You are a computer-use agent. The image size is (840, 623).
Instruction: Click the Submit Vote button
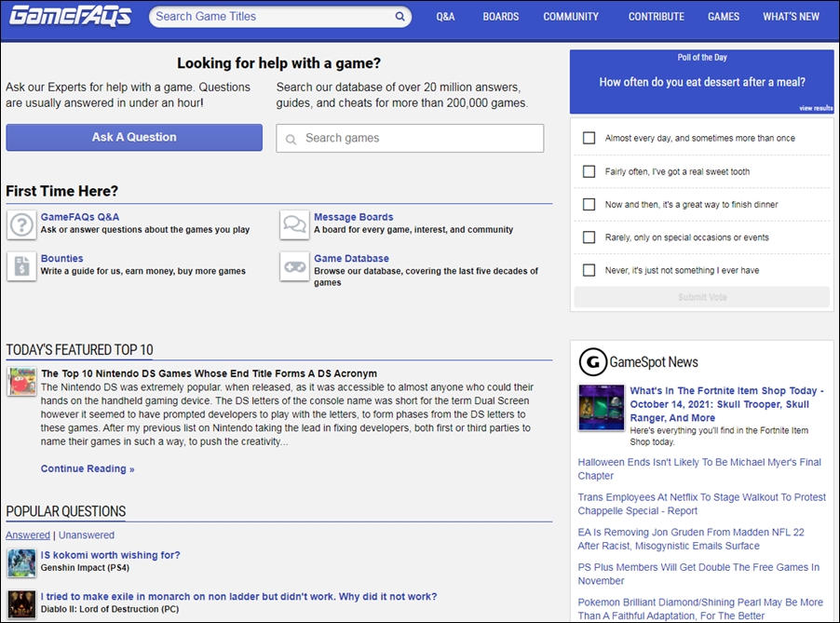pyautogui.click(x=702, y=297)
